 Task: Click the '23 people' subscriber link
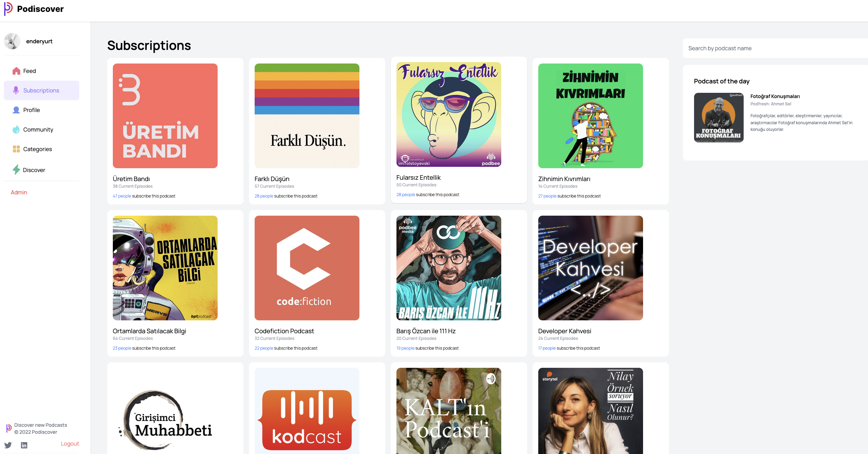coord(122,348)
